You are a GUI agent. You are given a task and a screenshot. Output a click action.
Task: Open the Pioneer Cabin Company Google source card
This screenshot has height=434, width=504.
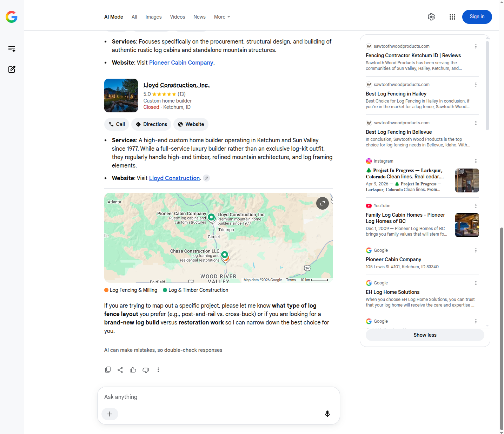pos(393,259)
